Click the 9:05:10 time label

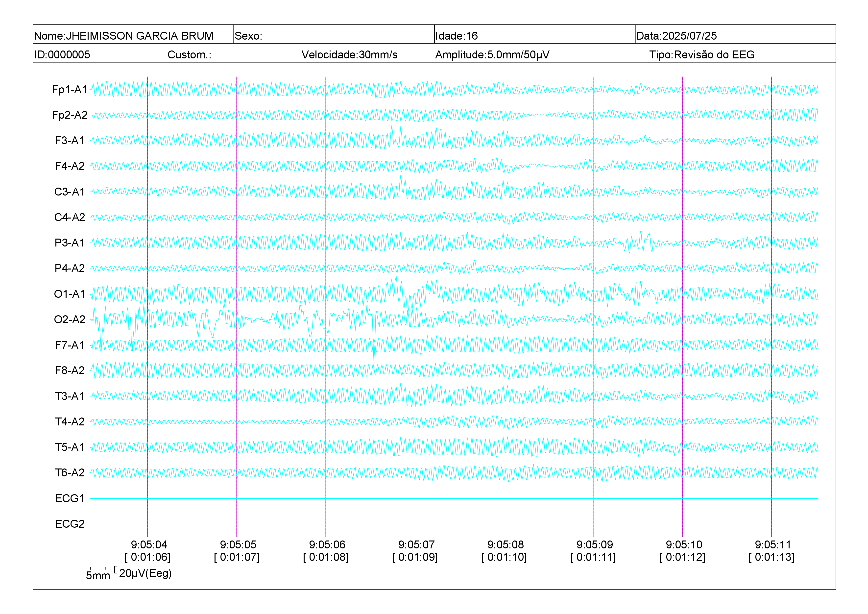[x=684, y=545]
